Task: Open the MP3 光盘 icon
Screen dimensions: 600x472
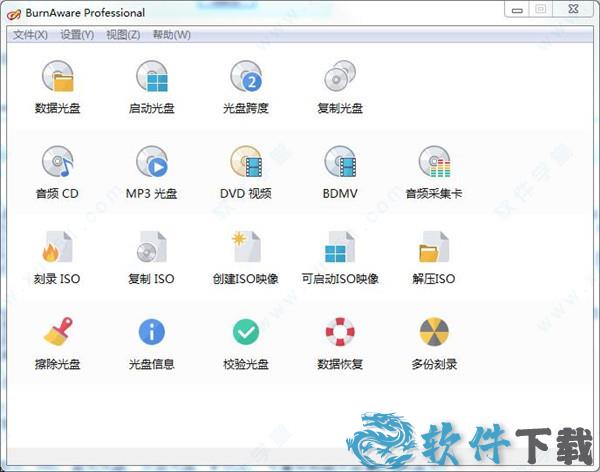Action: pyautogui.click(x=152, y=161)
